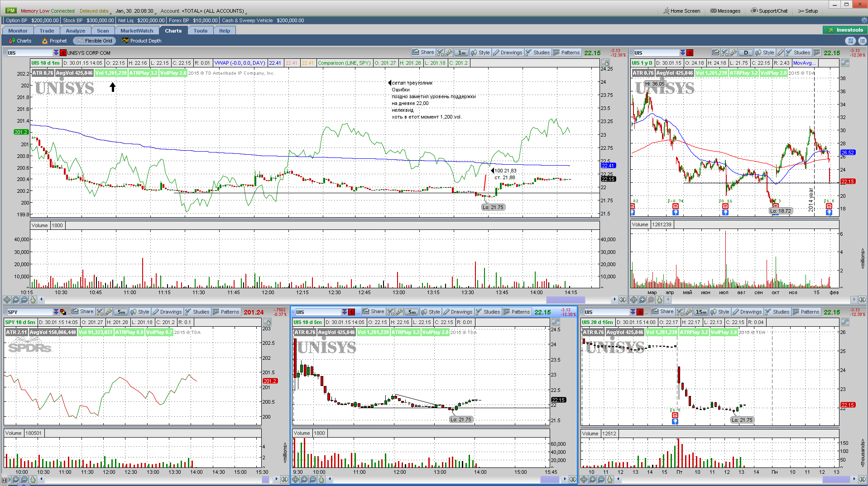This screenshot has width=868, height=486.
Task: Click VWAP study label on top-left chart
Action: click(240, 63)
